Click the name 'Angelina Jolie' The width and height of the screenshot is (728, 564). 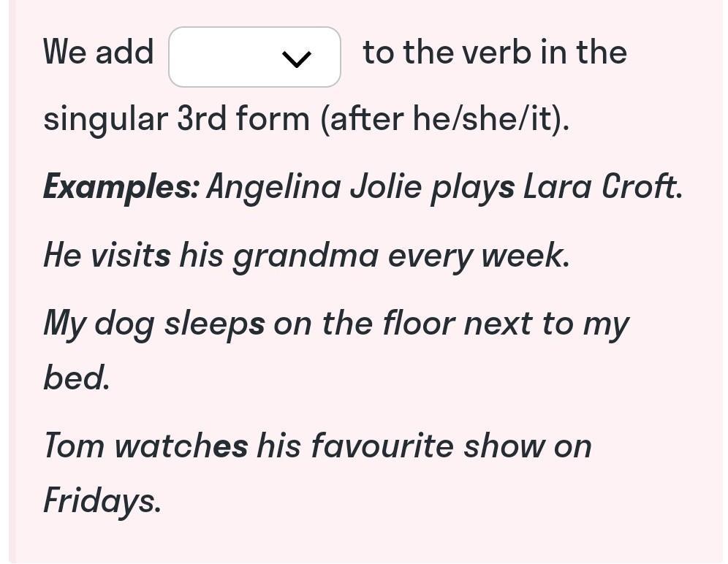(x=314, y=188)
